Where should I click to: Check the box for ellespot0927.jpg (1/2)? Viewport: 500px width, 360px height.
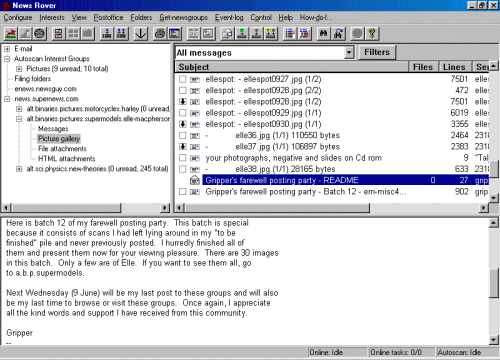pos(182,79)
